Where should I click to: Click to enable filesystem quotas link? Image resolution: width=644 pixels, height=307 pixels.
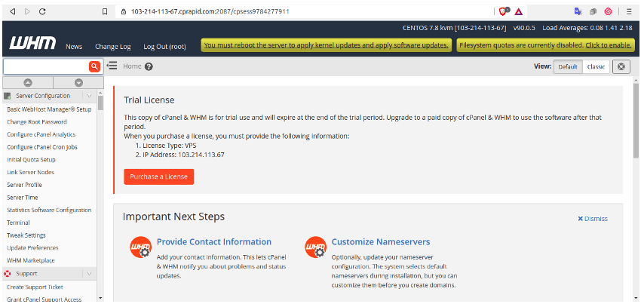pyautogui.click(x=609, y=45)
